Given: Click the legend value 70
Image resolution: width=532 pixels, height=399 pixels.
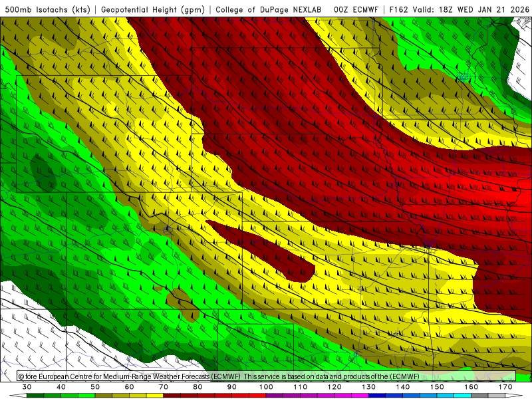Looking at the screenshot, I should tap(164, 387).
